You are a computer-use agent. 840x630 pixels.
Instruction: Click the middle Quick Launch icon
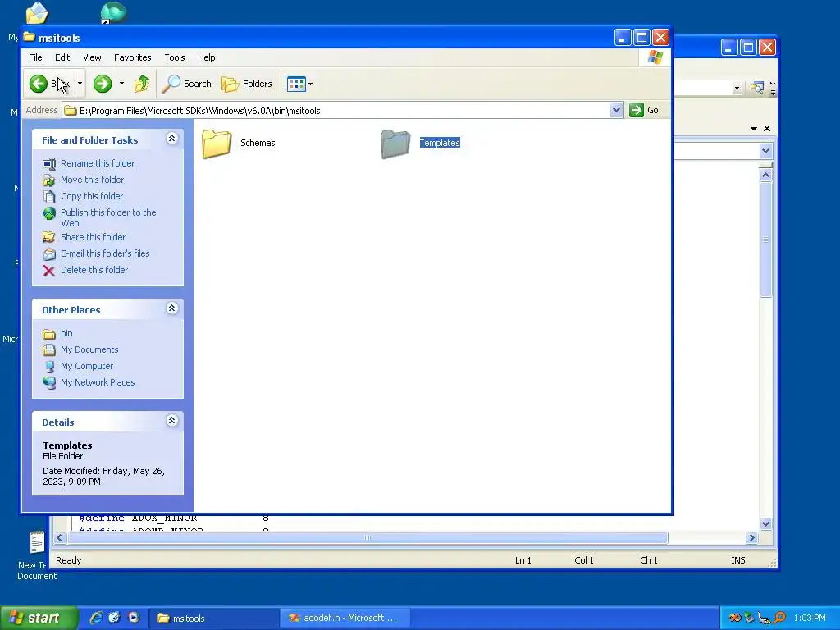pyautogui.click(x=115, y=618)
